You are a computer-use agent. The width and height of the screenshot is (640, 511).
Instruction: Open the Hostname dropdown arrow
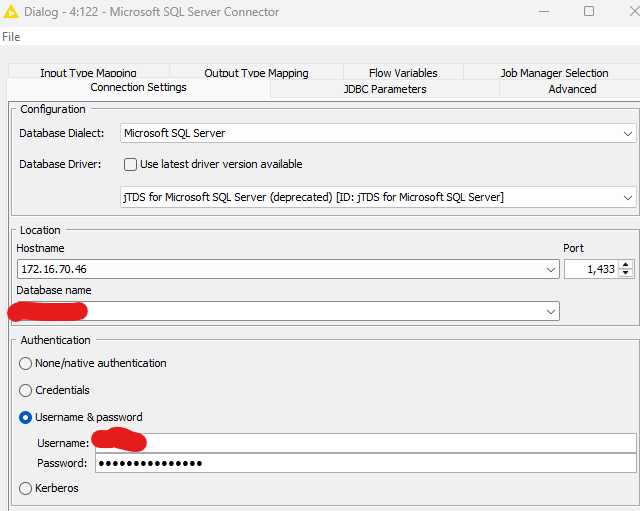tap(551, 269)
